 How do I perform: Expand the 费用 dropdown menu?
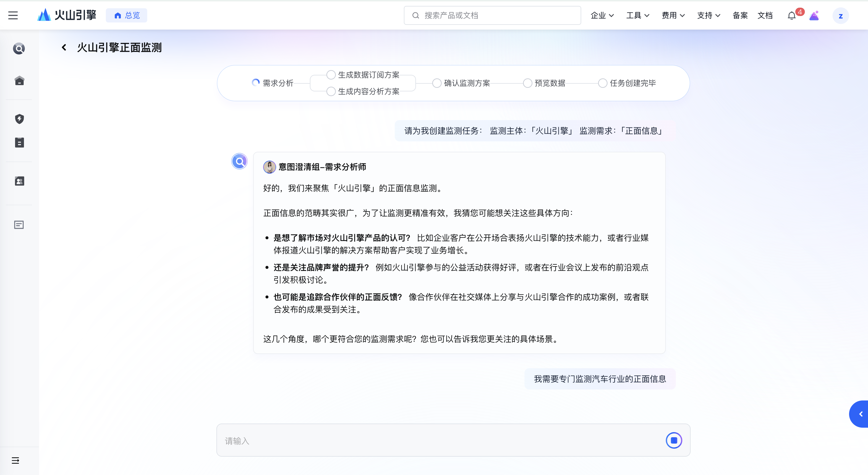coord(673,15)
